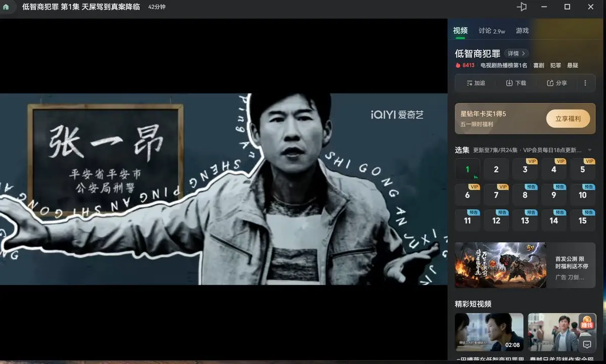Open the feedback comment icon
The width and height of the screenshot is (606, 364).
tap(587, 344)
